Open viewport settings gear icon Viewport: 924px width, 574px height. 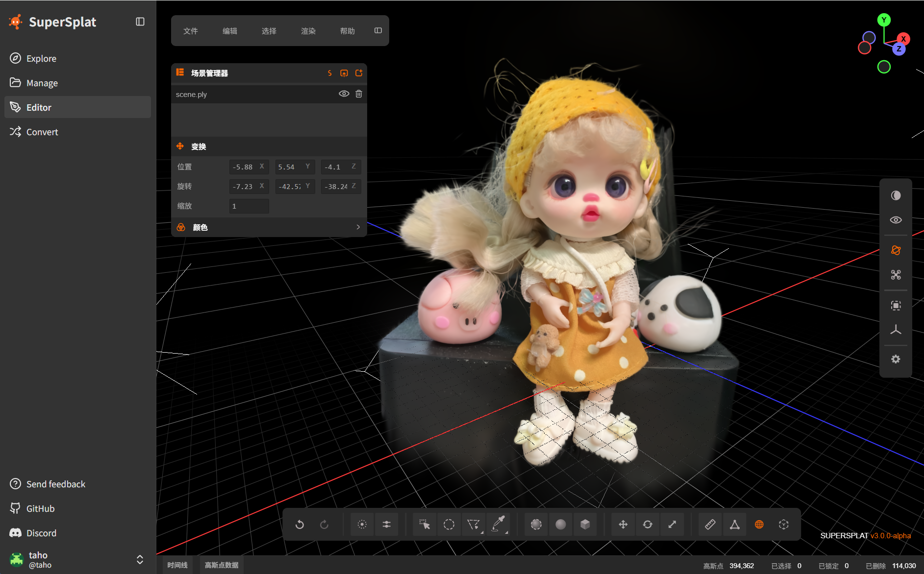[x=896, y=359]
